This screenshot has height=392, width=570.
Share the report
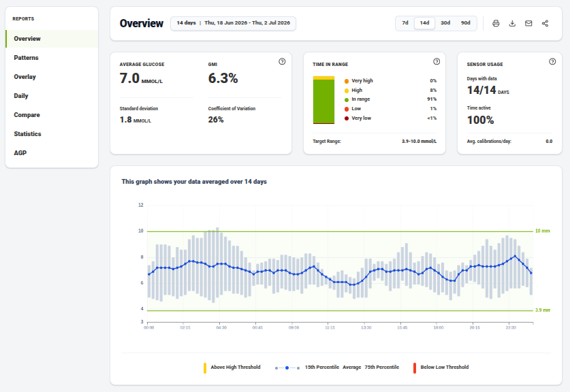pyautogui.click(x=545, y=23)
